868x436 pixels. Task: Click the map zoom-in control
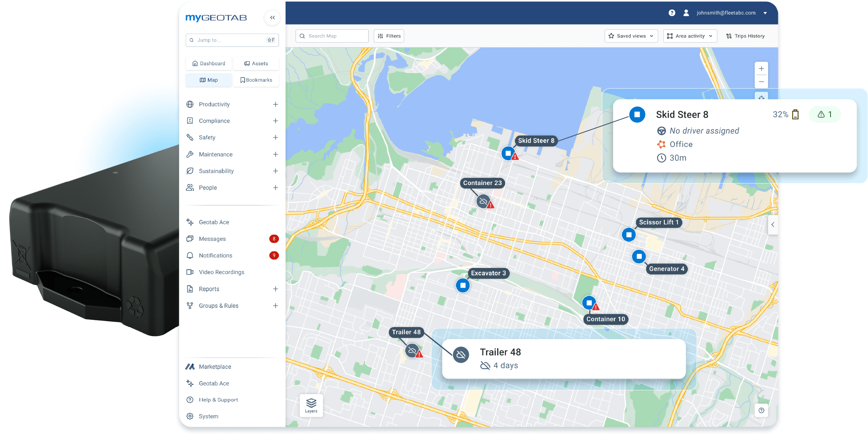761,69
